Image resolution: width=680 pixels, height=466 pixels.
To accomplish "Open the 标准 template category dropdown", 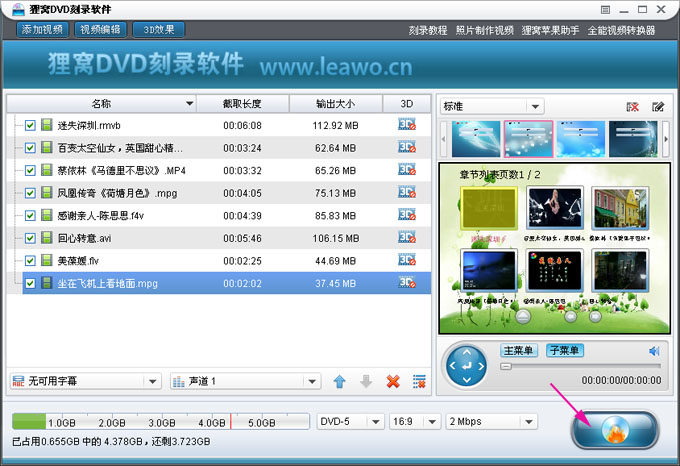I will pos(492,107).
